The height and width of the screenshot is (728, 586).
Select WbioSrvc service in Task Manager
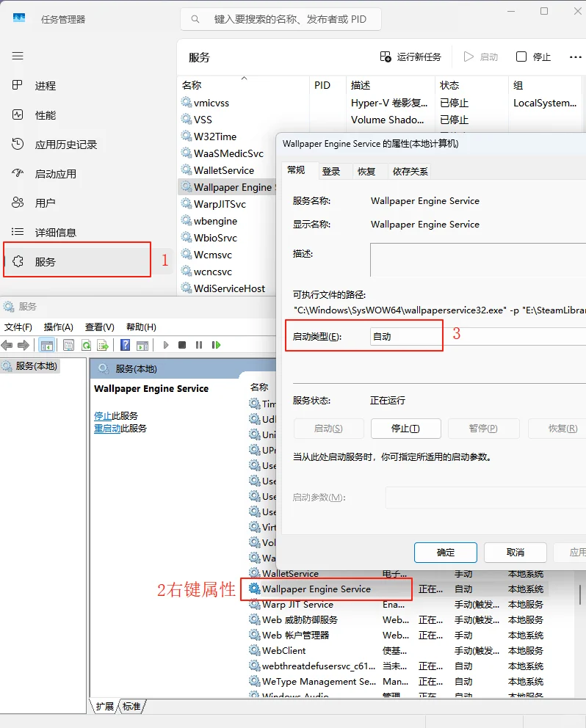216,238
